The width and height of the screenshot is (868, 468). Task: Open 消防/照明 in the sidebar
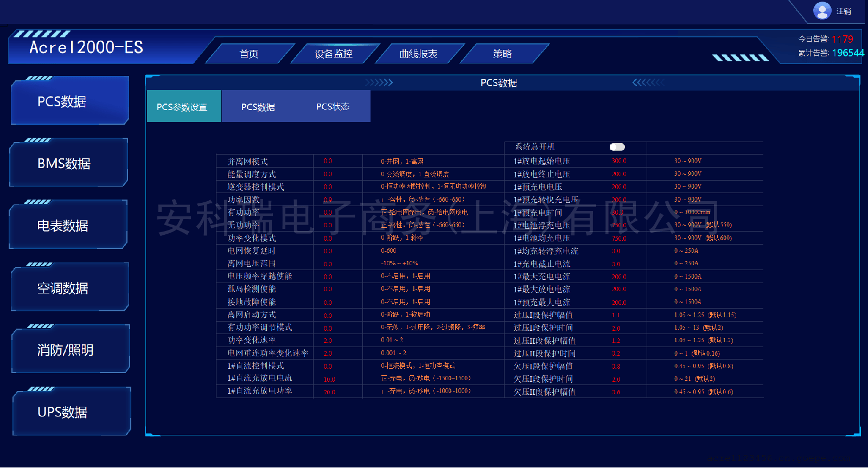[71, 350]
